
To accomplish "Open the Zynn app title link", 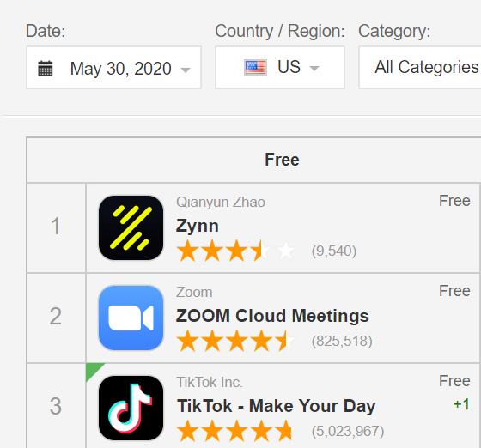I will tap(198, 226).
